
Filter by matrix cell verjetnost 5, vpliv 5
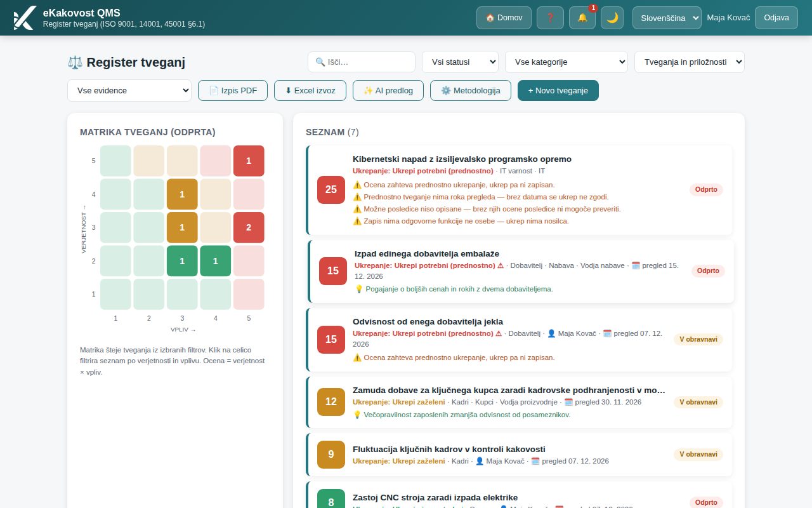coord(249,161)
